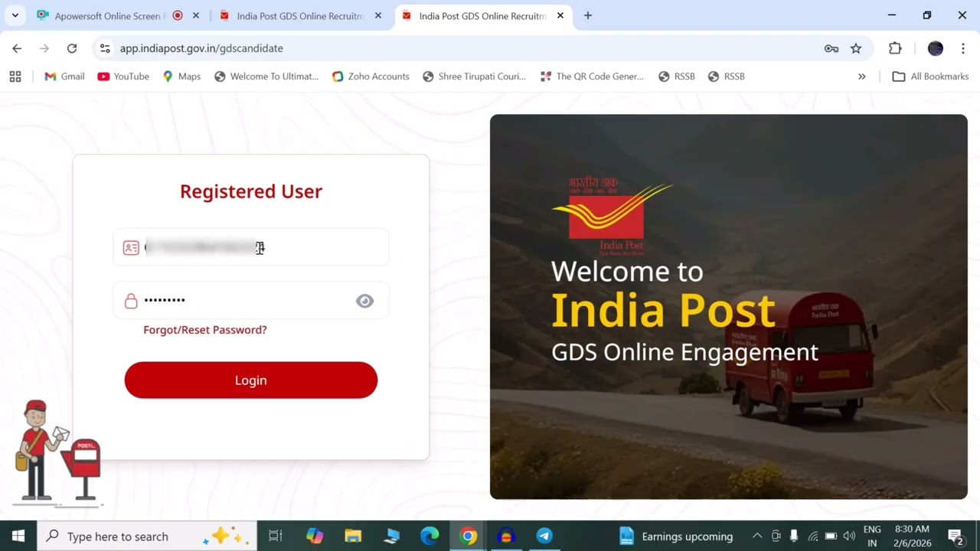The height and width of the screenshot is (551, 980).
Task: Open File Explorer from taskbar
Action: click(x=353, y=536)
